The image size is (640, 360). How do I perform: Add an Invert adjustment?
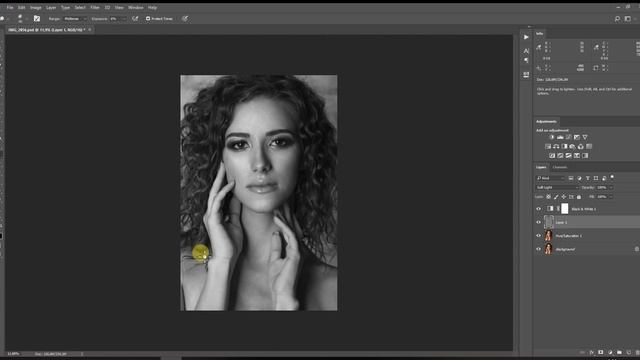(x=552, y=156)
